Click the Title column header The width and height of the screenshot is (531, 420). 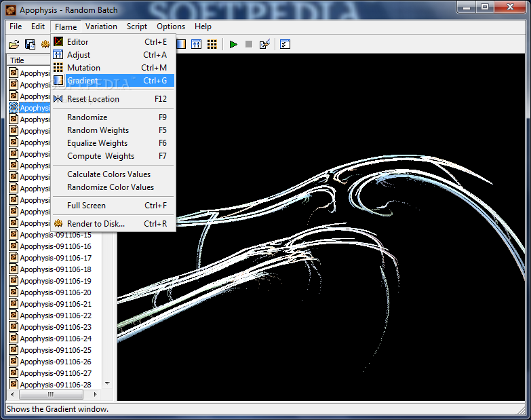tap(28, 60)
